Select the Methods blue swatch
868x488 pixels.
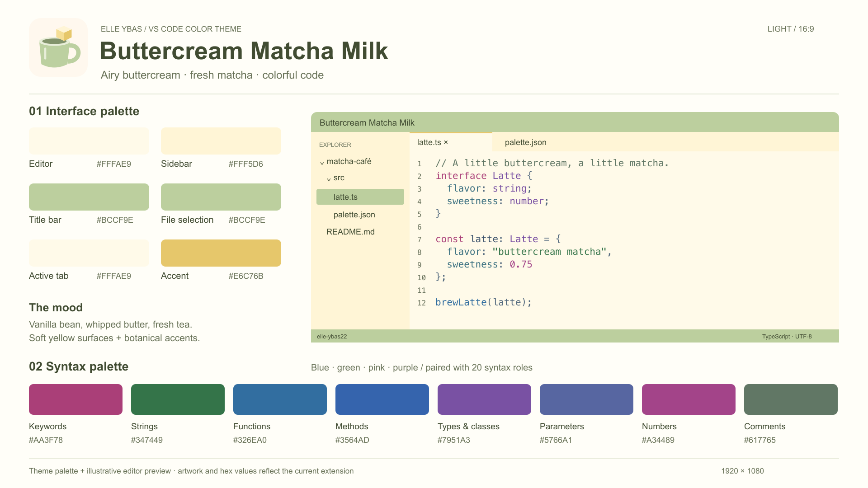coord(382,399)
